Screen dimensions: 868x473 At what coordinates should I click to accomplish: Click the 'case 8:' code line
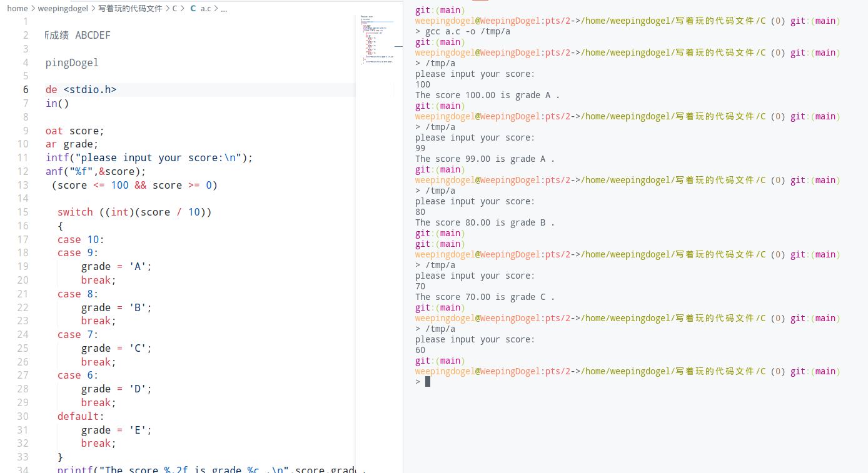click(78, 294)
